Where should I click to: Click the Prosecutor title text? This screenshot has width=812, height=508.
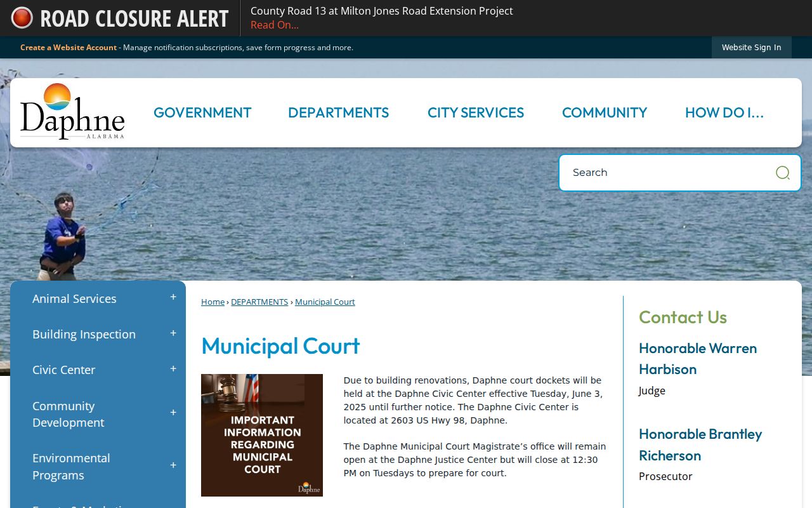point(665,476)
